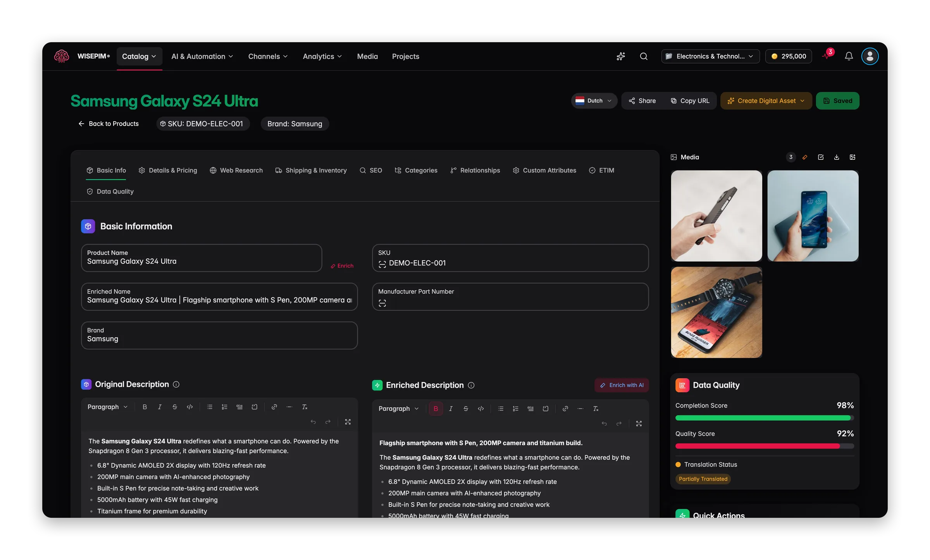Toggle bullet list in Enriched Description toolbar

(501, 409)
